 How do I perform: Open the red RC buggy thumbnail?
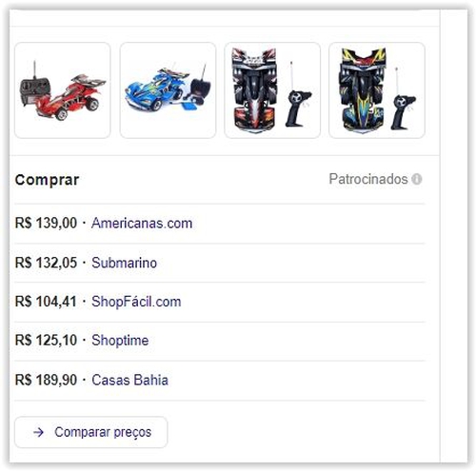point(63,90)
